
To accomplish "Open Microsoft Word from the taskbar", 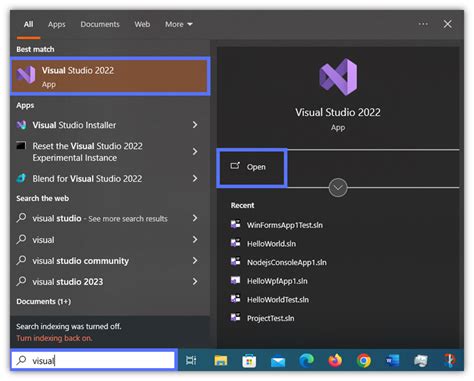I will tap(392, 361).
